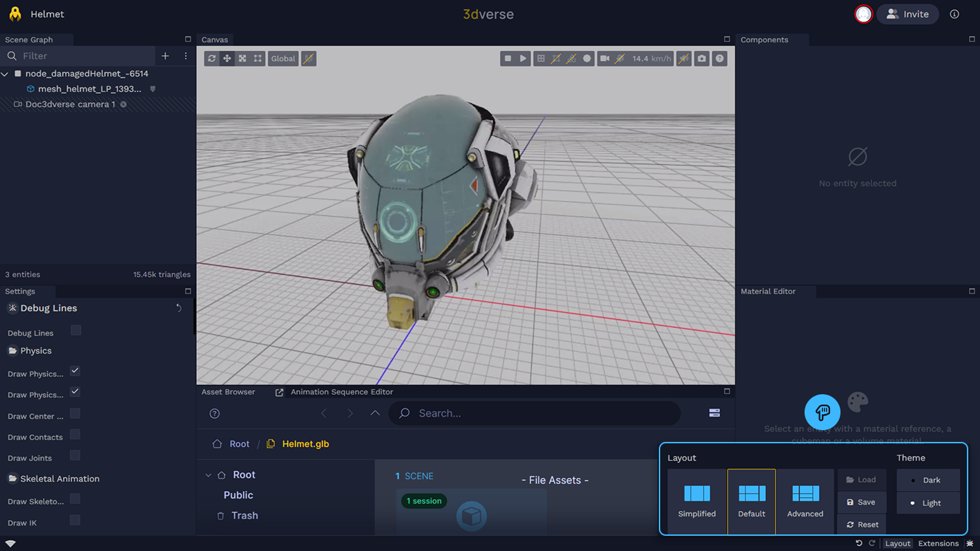Take a screenshot with the camera icon
The width and height of the screenshot is (980, 551).
(702, 59)
